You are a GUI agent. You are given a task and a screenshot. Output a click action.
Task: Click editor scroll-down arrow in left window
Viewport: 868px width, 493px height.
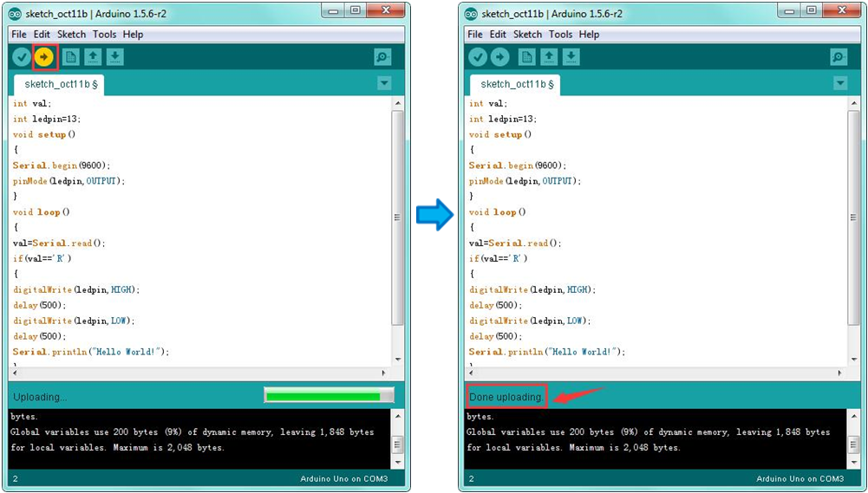397,360
